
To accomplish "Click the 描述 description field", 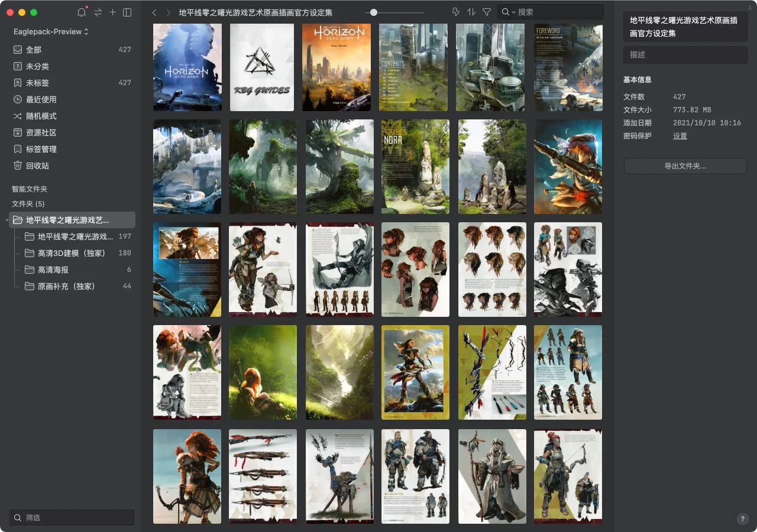I will click(x=685, y=54).
